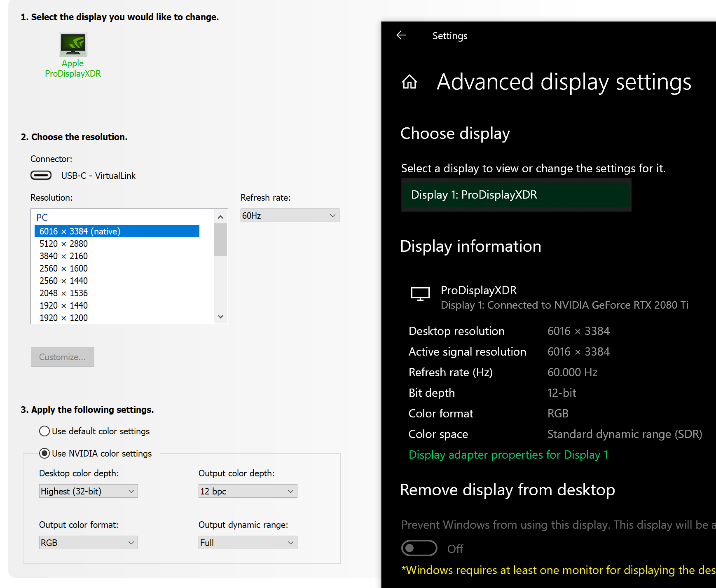Open the Display 1: ProDisplayXDR selector
This screenshot has height=588, width=716.
(516, 194)
